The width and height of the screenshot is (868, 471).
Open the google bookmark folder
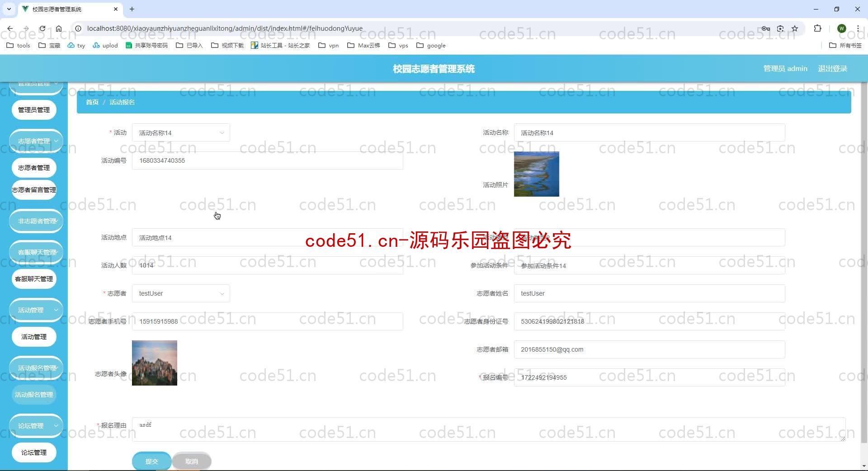point(431,45)
